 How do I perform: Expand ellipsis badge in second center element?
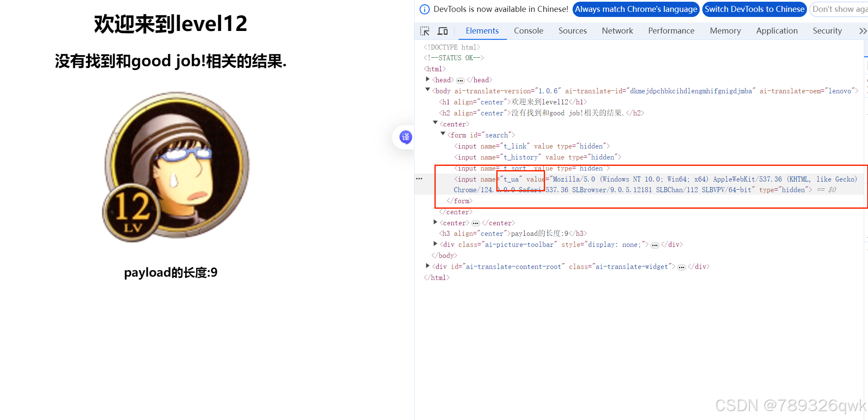click(x=476, y=223)
